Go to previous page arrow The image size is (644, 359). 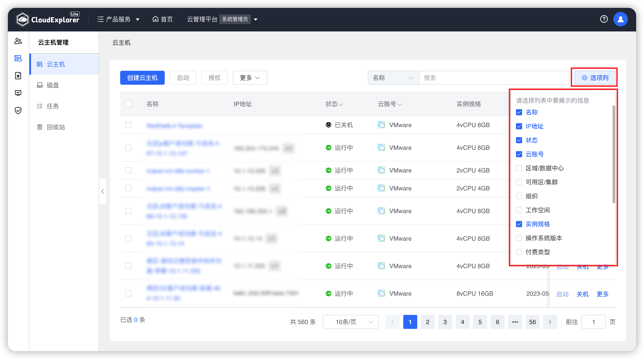(393, 322)
